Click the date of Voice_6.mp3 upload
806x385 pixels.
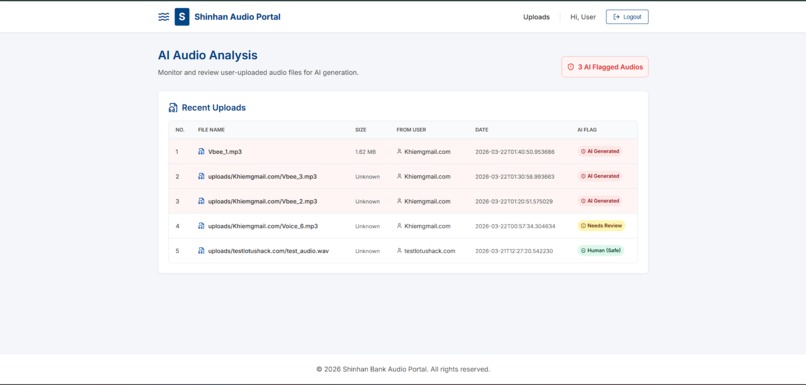coord(515,226)
